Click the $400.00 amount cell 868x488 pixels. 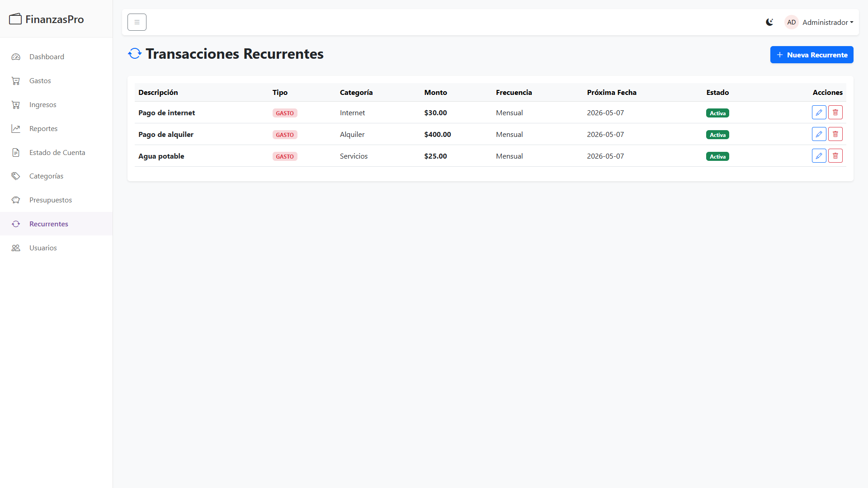[437, 134]
